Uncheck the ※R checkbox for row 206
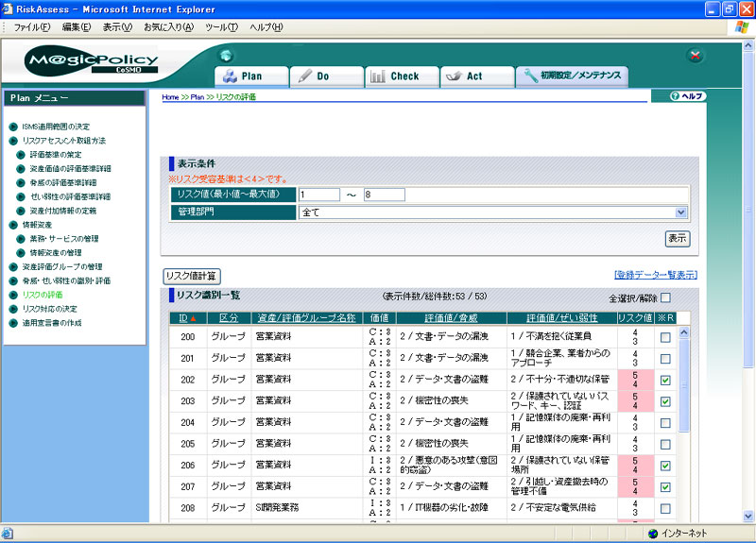The image size is (756, 543). click(665, 466)
